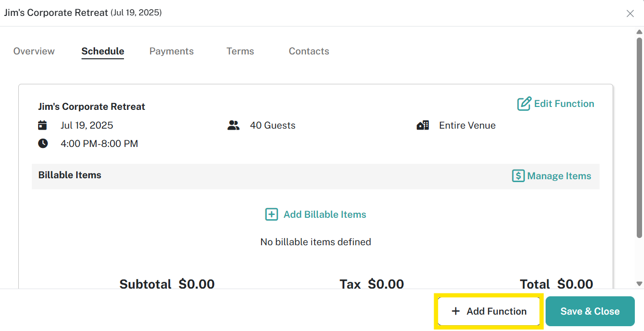The image size is (644, 331).
Task: Click the scrollbar down arrow
Action: (x=640, y=284)
